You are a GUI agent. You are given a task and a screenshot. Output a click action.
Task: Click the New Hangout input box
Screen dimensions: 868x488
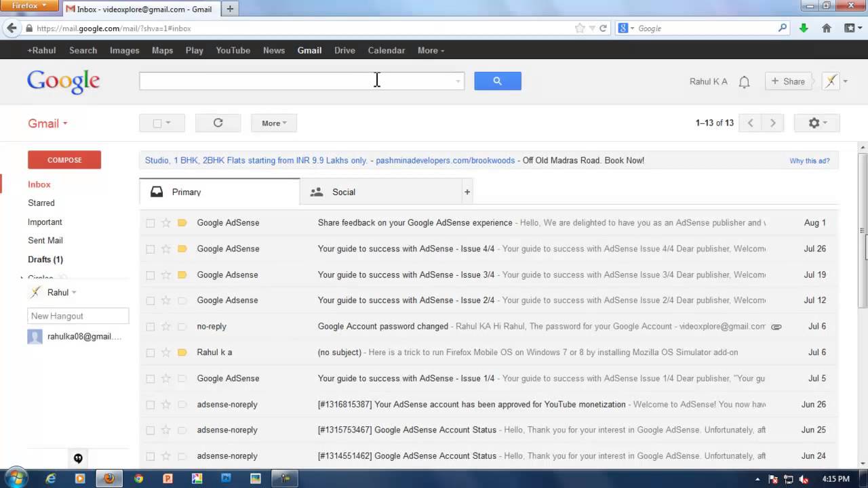click(x=78, y=316)
